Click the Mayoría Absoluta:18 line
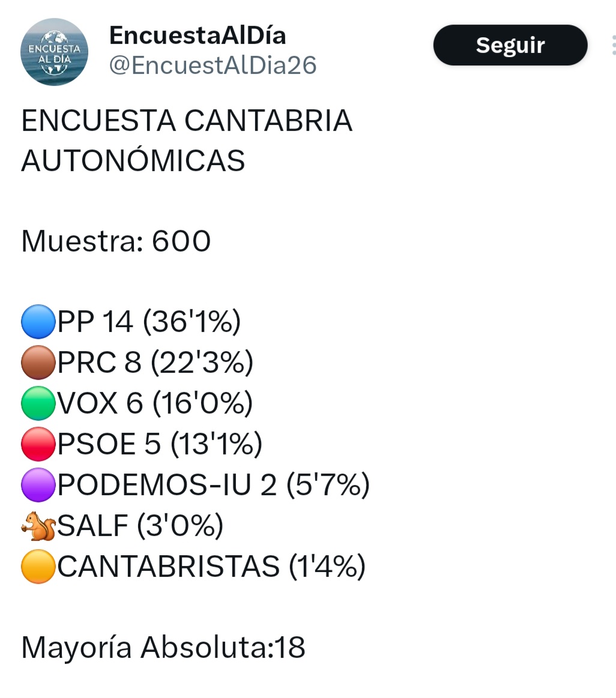616x698 pixels. (163, 648)
